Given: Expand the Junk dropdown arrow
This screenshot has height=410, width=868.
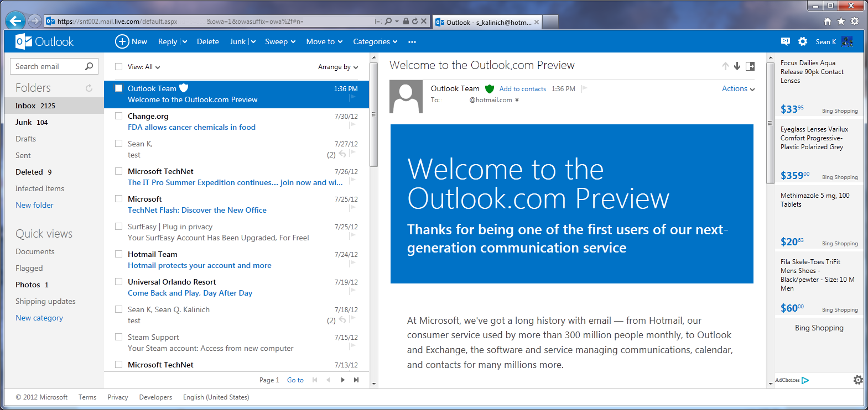Looking at the screenshot, I should [253, 41].
